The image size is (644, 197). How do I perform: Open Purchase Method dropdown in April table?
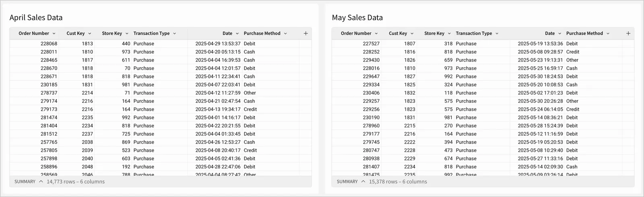(x=285, y=34)
